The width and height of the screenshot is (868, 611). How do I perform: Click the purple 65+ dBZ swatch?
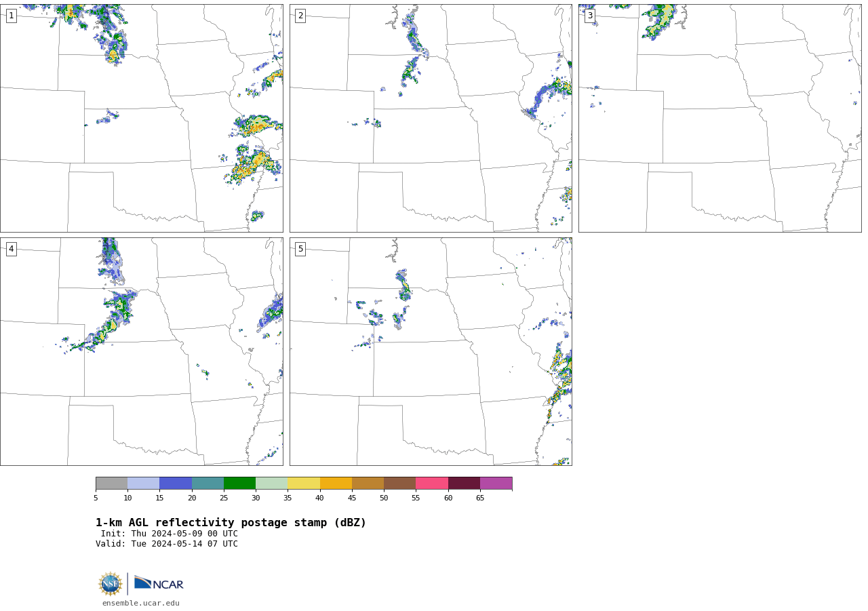(496, 484)
